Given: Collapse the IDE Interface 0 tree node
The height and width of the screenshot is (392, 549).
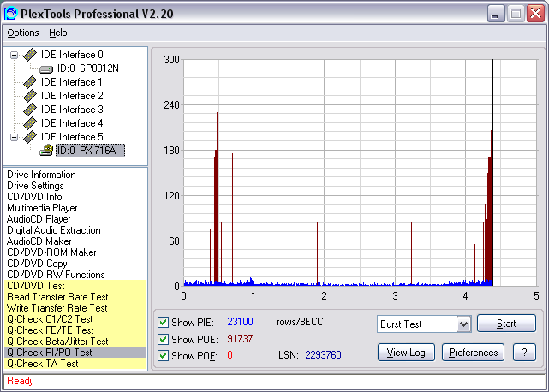Looking at the screenshot, I should tap(14, 55).
